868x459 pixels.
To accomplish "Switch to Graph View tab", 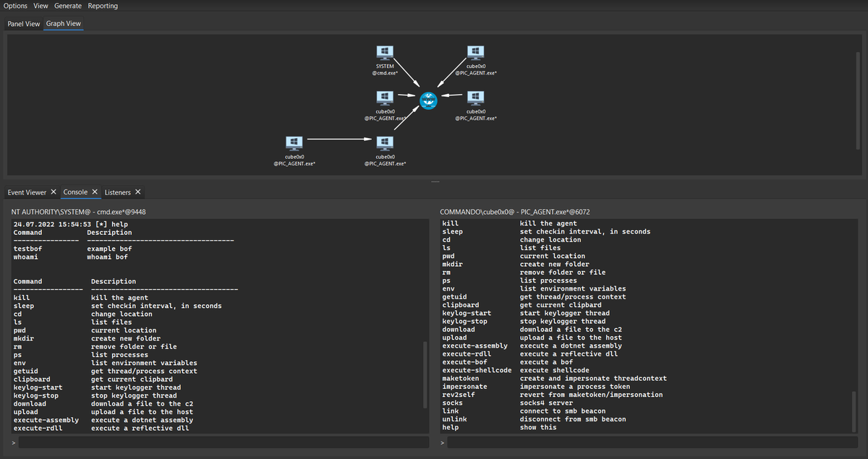I will (x=64, y=24).
